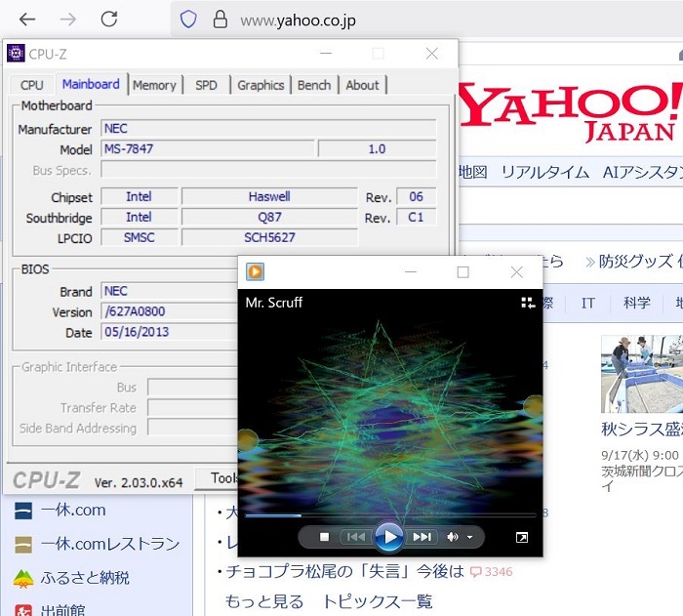Click the tracking protection shield icon
The height and width of the screenshot is (616, 683).
189,19
